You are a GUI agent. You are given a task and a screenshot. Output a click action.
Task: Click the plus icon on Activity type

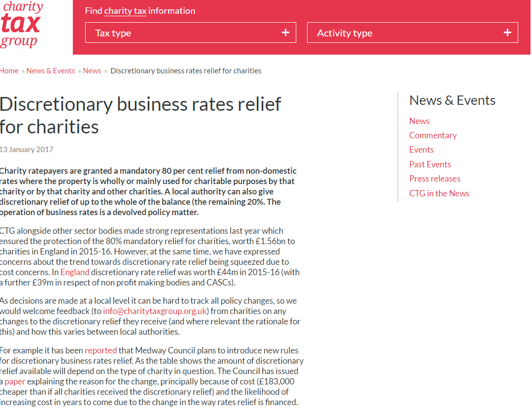click(x=507, y=32)
